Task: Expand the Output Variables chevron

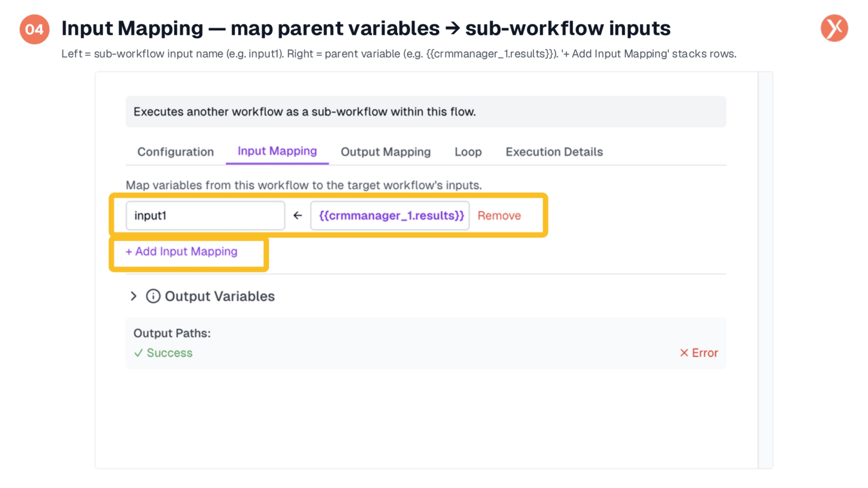Action: (133, 296)
